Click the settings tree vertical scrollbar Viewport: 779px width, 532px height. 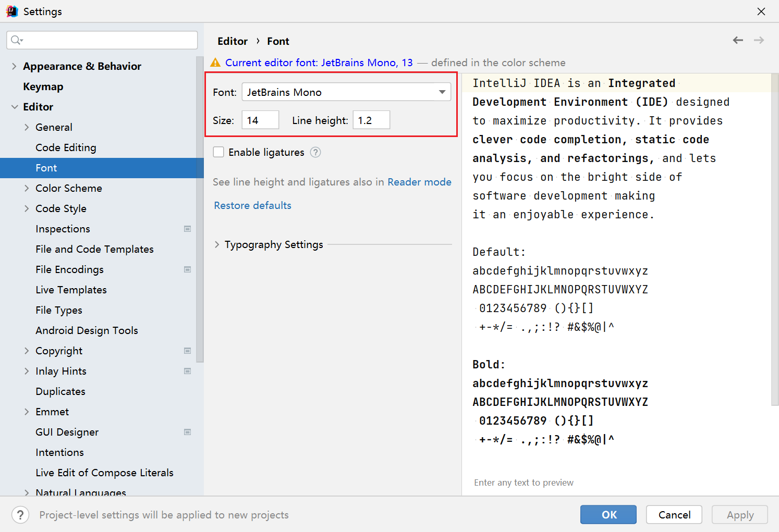click(200, 208)
